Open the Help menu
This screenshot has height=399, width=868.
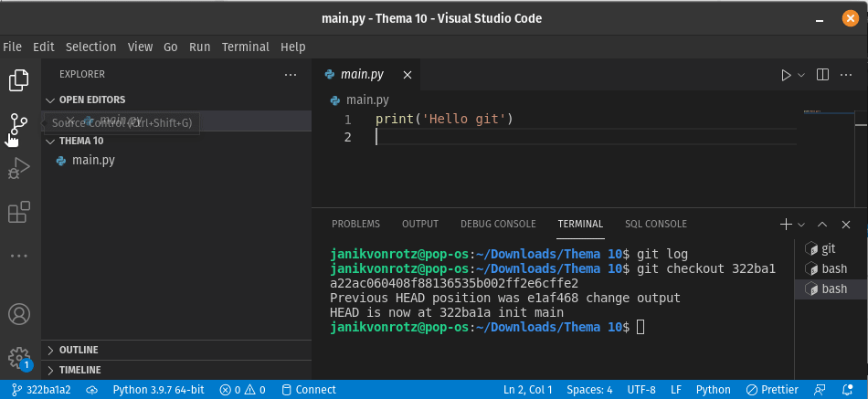tap(293, 47)
